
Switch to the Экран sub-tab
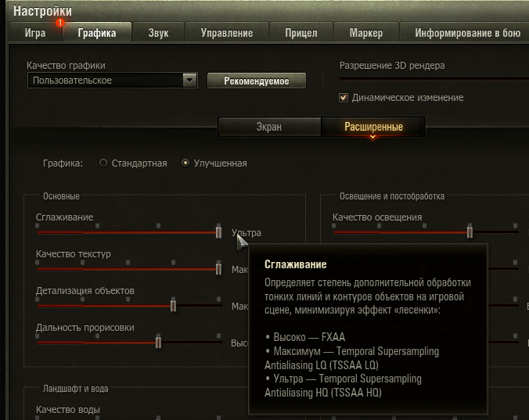click(269, 127)
